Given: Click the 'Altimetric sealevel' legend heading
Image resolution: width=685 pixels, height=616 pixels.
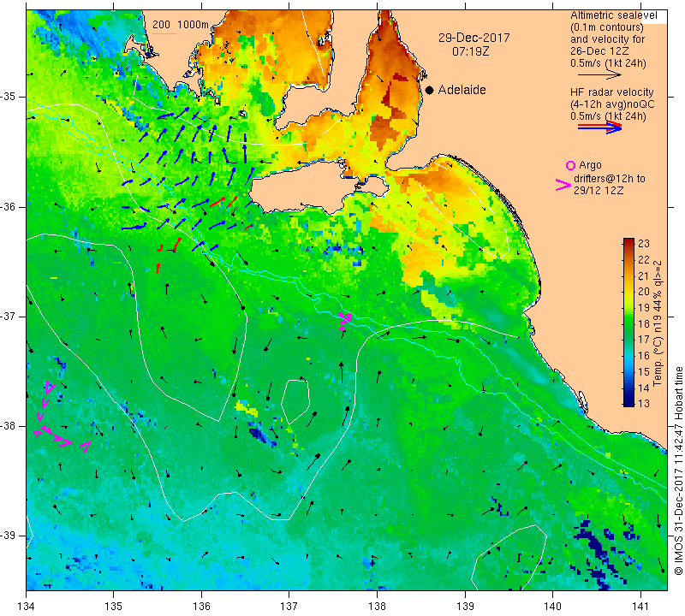Looking at the screenshot, I should 613,15.
